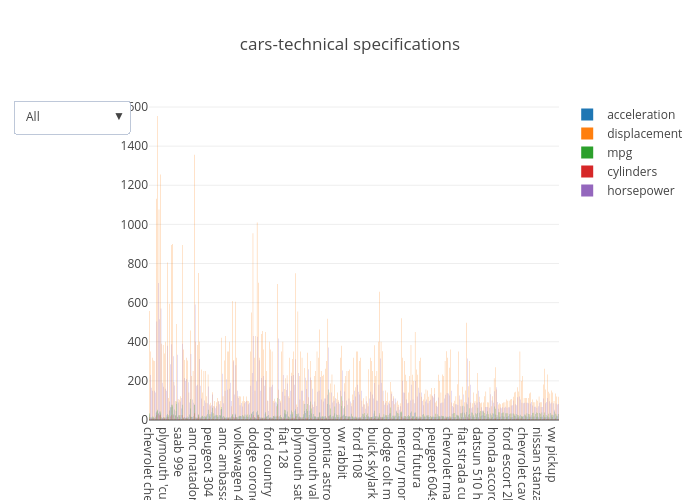Click the purple horsepower legend swatch
The height and width of the screenshot is (500, 700).
pos(587,191)
